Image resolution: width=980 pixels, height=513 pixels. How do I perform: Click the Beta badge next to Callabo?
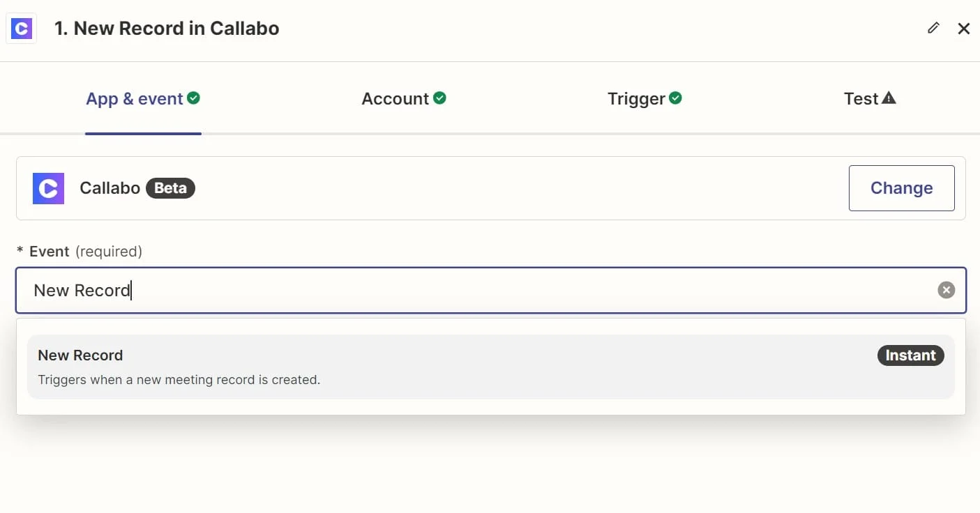pyautogui.click(x=170, y=188)
